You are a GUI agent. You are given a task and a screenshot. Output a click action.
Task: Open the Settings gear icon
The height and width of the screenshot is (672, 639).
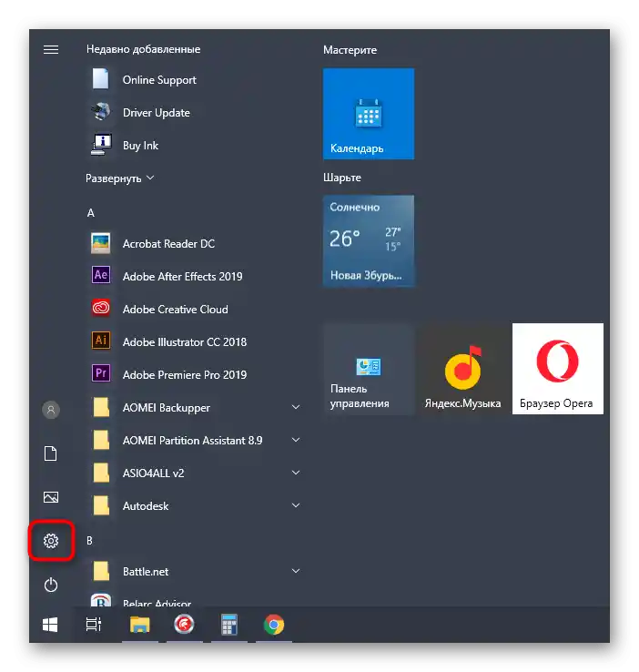[x=51, y=541]
